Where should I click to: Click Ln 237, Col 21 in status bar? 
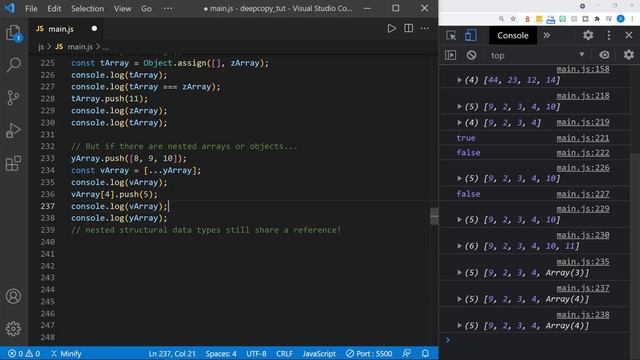click(x=172, y=353)
